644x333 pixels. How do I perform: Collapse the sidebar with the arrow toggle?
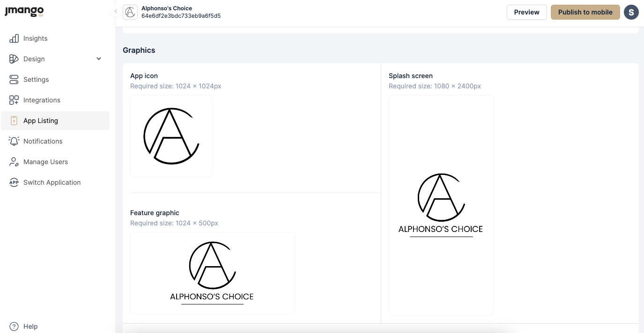[115, 12]
